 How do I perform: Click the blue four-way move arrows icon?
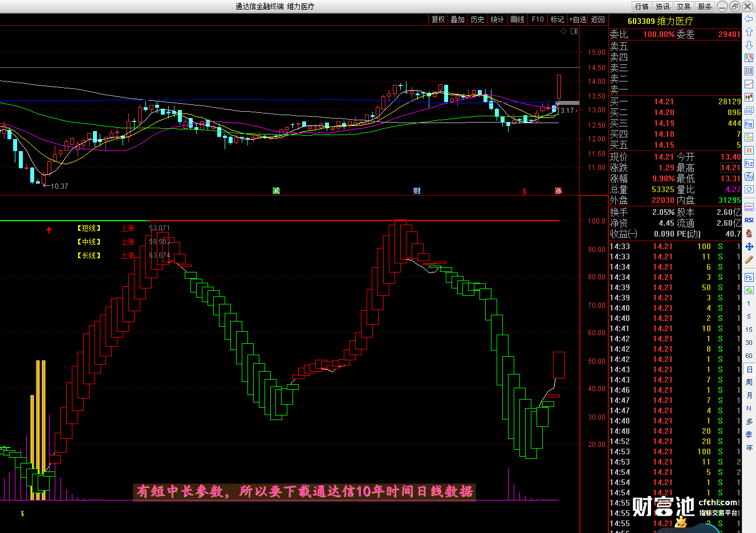pos(749,246)
